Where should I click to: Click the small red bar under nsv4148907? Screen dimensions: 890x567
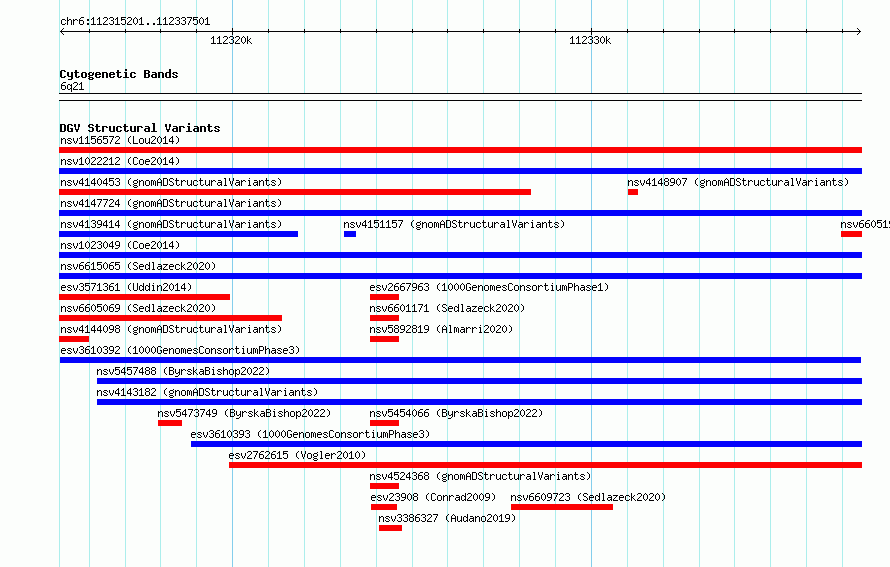pos(633,192)
